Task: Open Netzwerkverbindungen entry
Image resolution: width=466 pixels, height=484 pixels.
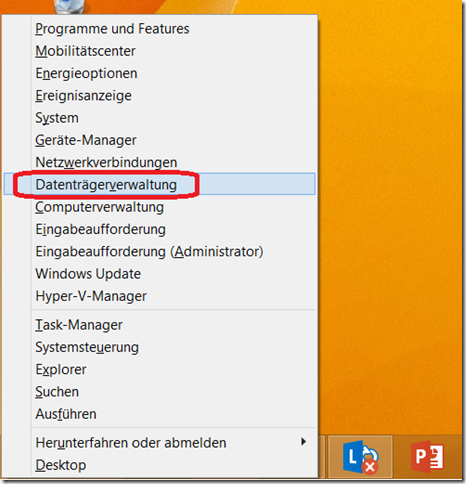Action: pos(159,162)
